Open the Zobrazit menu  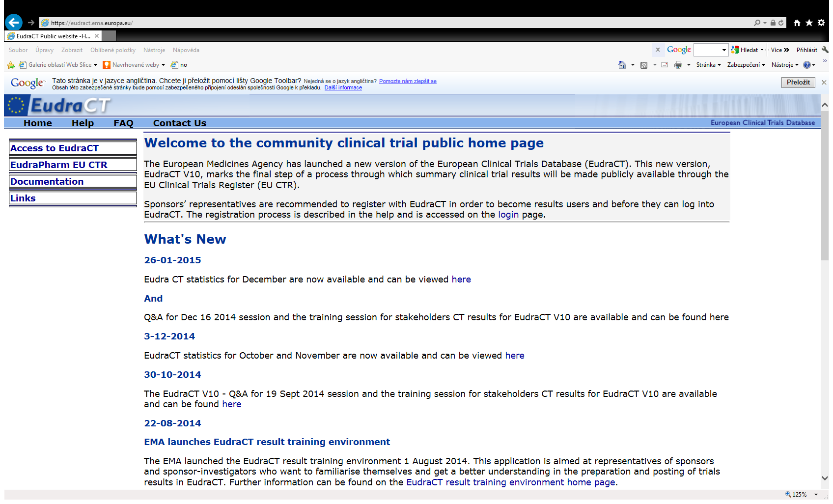(x=72, y=50)
